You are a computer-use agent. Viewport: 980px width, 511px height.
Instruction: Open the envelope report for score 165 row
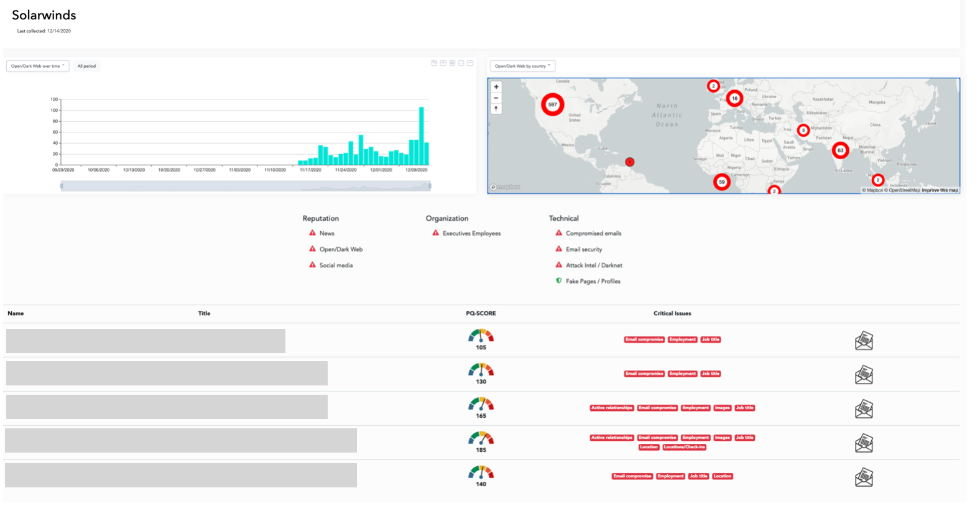(x=864, y=409)
